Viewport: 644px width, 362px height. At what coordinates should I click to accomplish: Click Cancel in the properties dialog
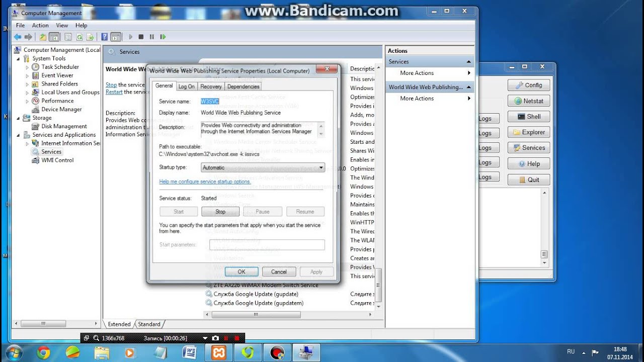point(279,271)
